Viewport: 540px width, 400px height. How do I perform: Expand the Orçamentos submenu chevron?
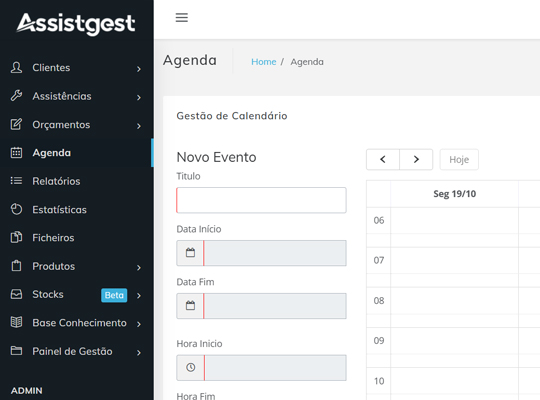tap(139, 126)
